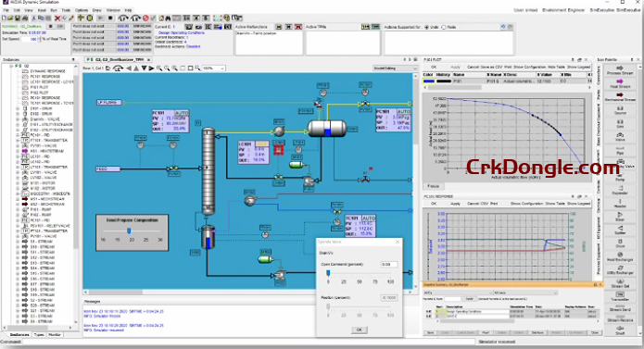Expand the D101 - DRUM tree node

(x=18, y=108)
